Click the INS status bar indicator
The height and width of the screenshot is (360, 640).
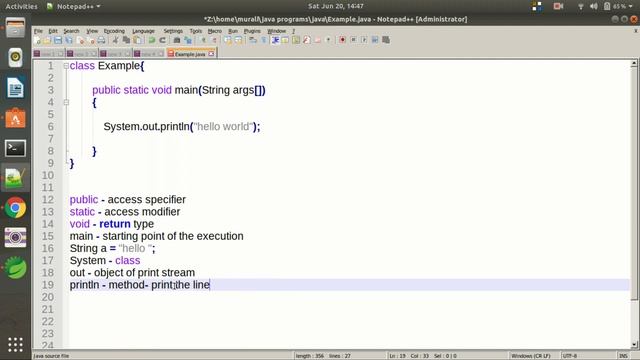[x=623, y=356]
